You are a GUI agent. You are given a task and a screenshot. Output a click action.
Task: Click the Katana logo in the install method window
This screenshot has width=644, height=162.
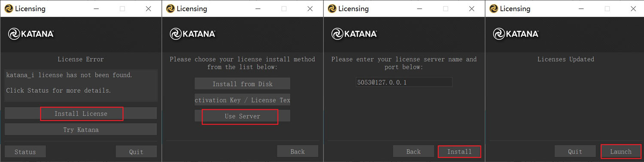192,34
